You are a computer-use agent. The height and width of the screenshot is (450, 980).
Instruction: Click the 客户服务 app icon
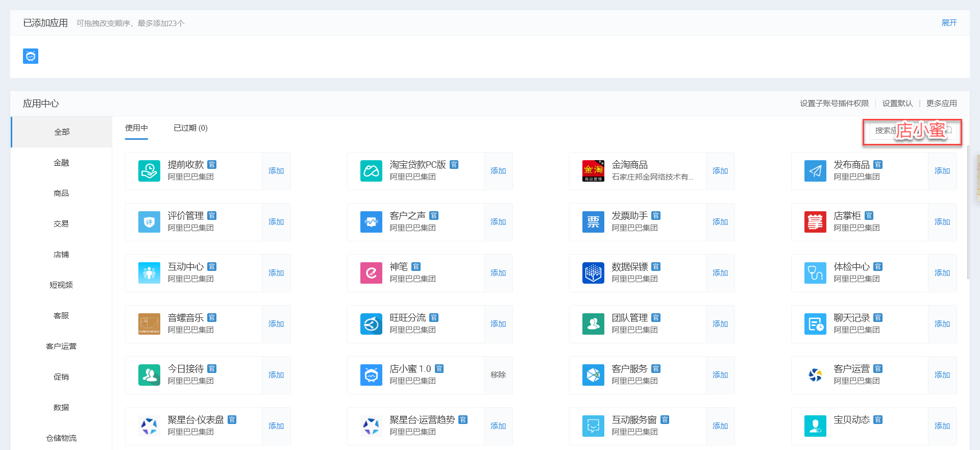click(593, 375)
